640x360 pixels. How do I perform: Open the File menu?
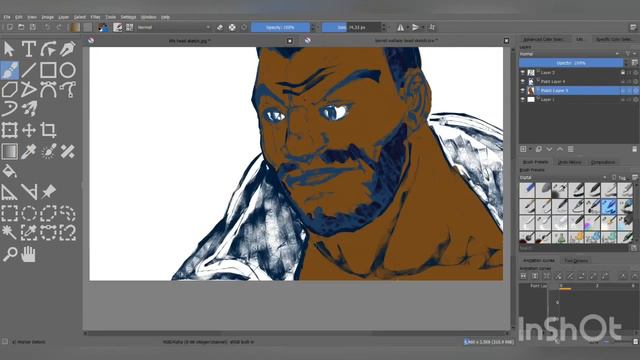(x=7, y=17)
